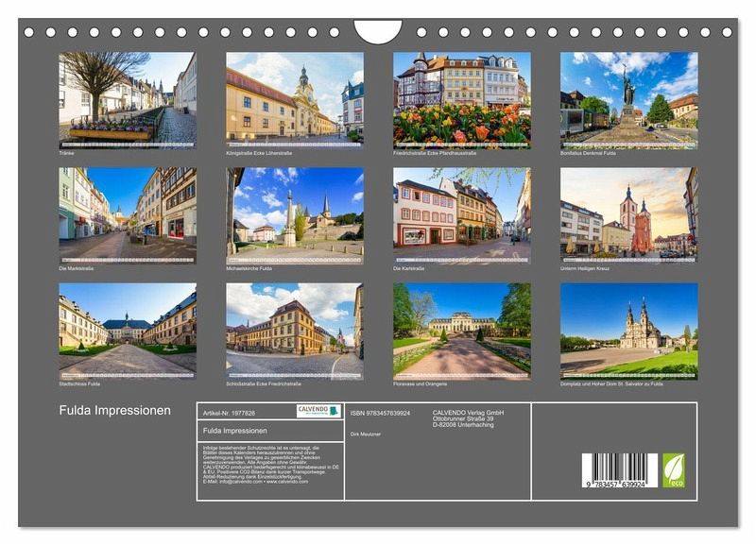This screenshot has width=756, height=545.
Task: Open the Schloßstraße Ecke Friedrichstraße photo
Action: pyautogui.click(x=295, y=331)
